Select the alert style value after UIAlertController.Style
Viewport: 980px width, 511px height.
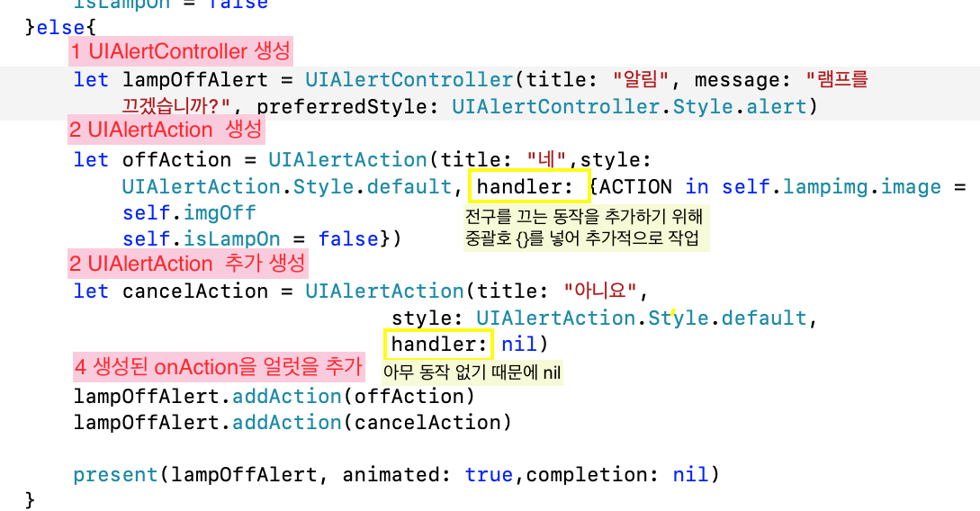click(x=777, y=106)
